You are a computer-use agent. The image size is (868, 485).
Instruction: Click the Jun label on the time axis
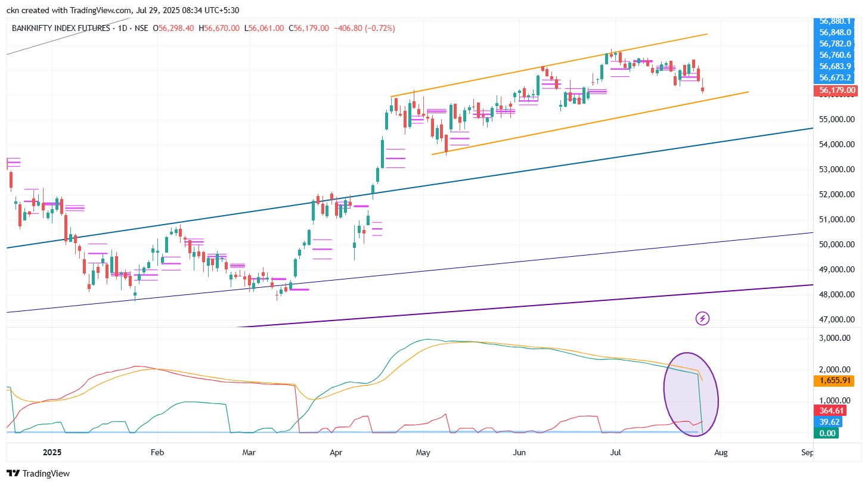pyautogui.click(x=519, y=453)
